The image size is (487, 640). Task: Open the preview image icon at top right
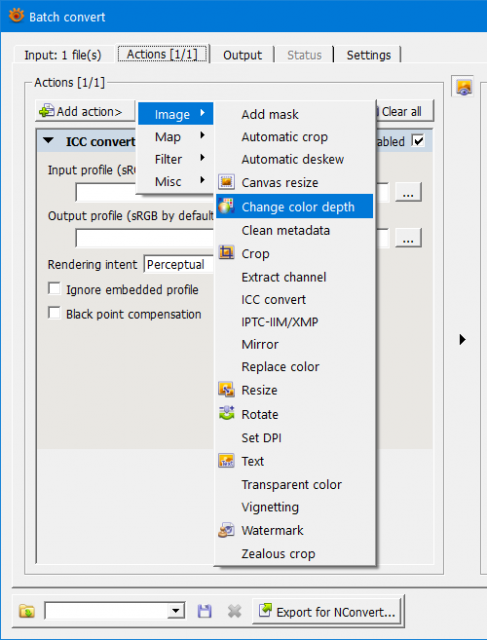[x=464, y=87]
